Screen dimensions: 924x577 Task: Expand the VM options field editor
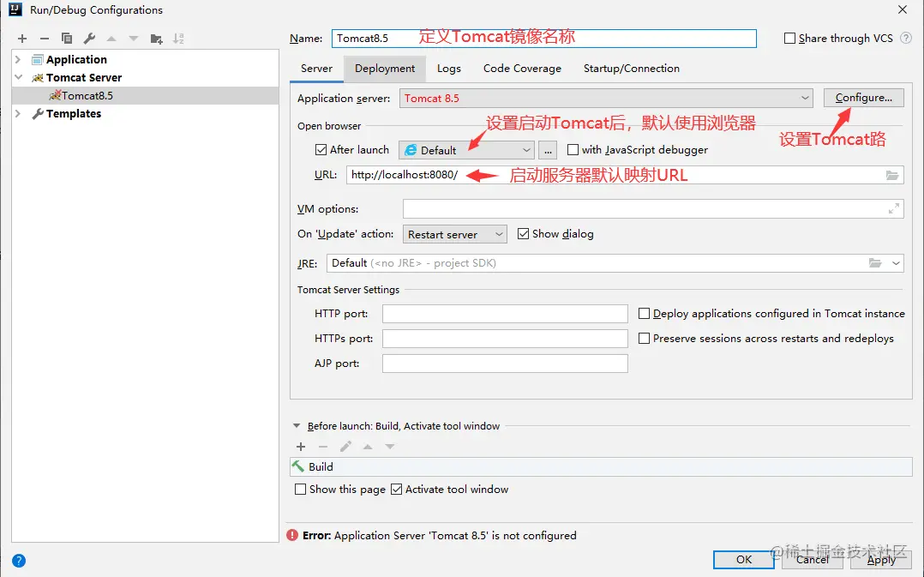tap(894, 208)
